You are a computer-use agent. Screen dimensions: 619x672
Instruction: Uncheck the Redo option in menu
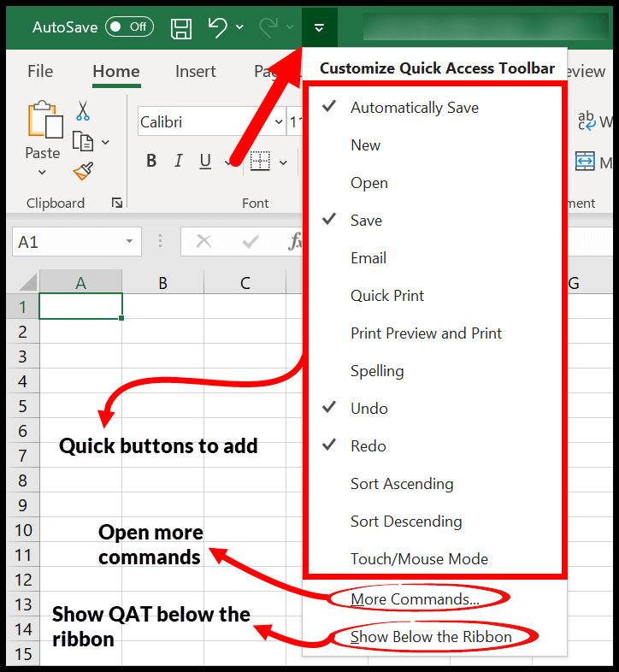click(x=368, y=446)
